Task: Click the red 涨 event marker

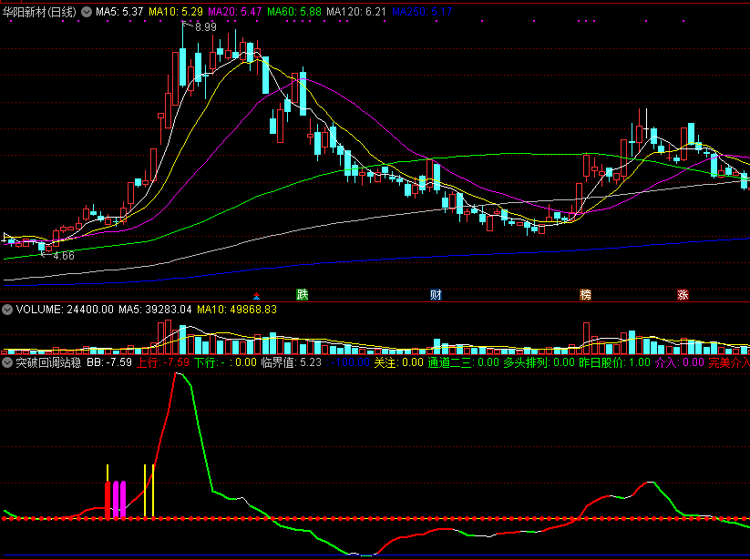Action: 683,294
